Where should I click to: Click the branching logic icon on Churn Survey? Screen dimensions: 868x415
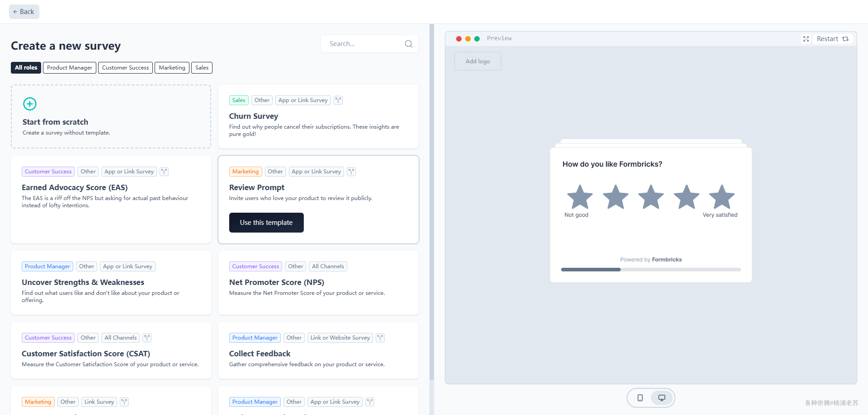point(338,100)
